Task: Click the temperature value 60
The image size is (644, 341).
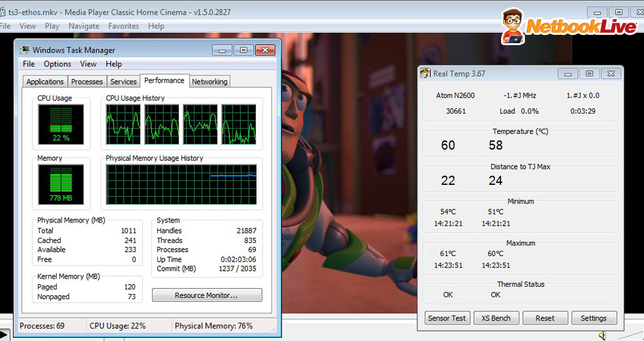Action: [448, 145]
